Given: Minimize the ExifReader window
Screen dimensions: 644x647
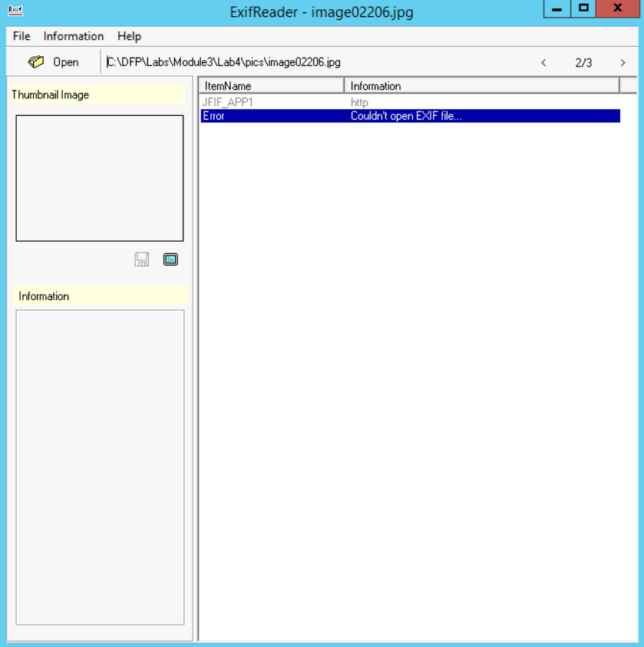Looking at the screenshot, I should 556,8.
